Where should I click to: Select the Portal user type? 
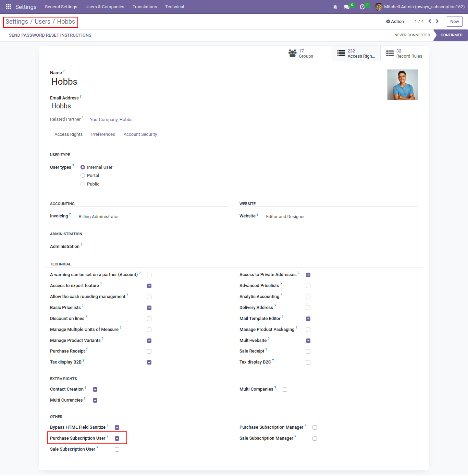pos(83,176)
